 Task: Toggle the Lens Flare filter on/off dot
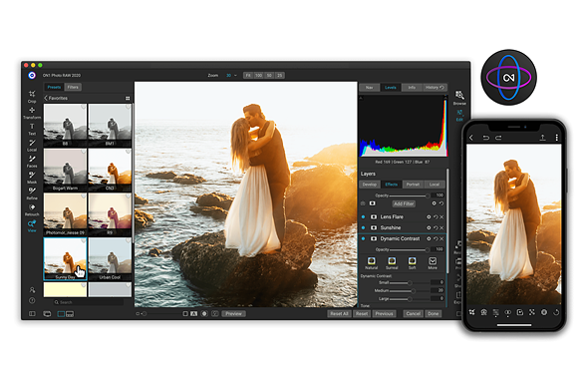coord(363,217)
